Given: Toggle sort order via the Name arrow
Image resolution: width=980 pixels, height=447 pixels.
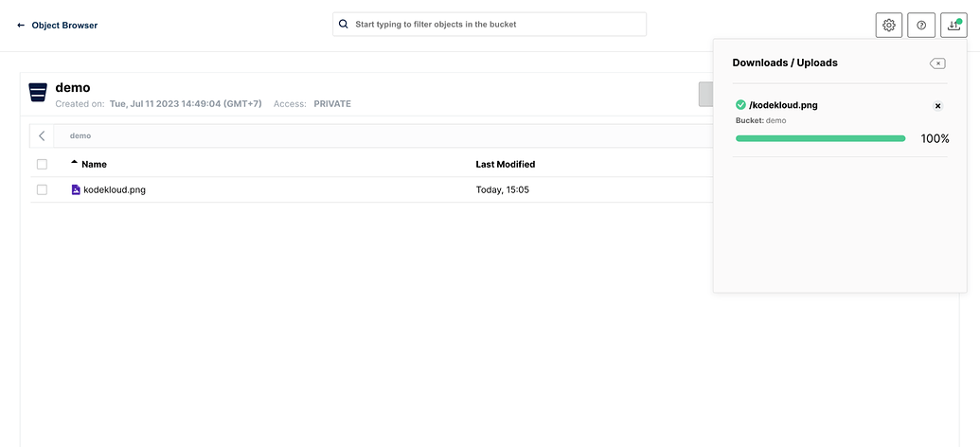Looking at the screenshot, I should coord(75,163).
